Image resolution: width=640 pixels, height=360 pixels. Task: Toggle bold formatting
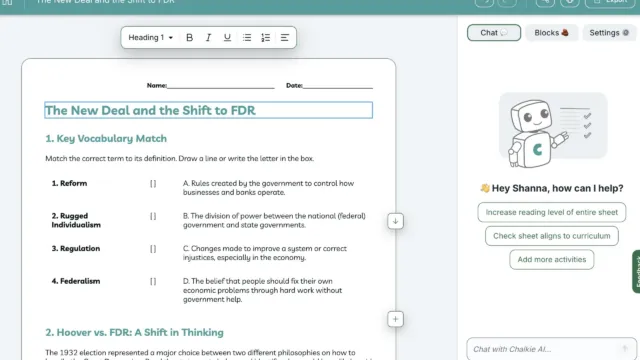(x=189, y=38)
